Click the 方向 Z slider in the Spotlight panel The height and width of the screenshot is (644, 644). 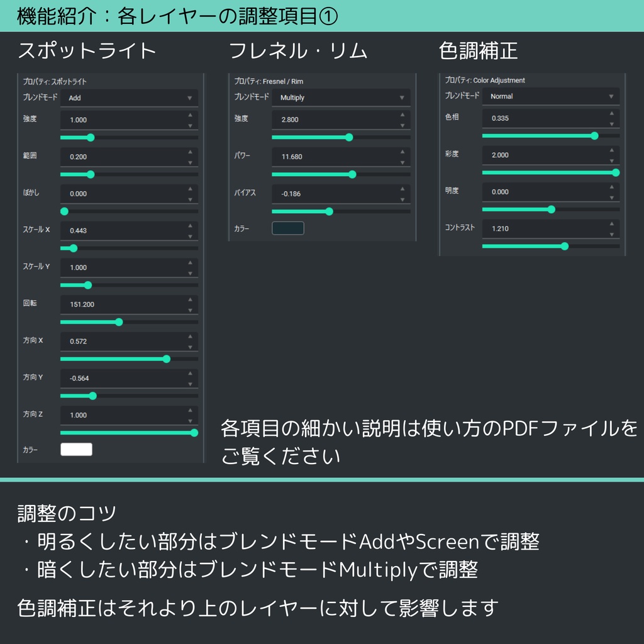(195, 433)
